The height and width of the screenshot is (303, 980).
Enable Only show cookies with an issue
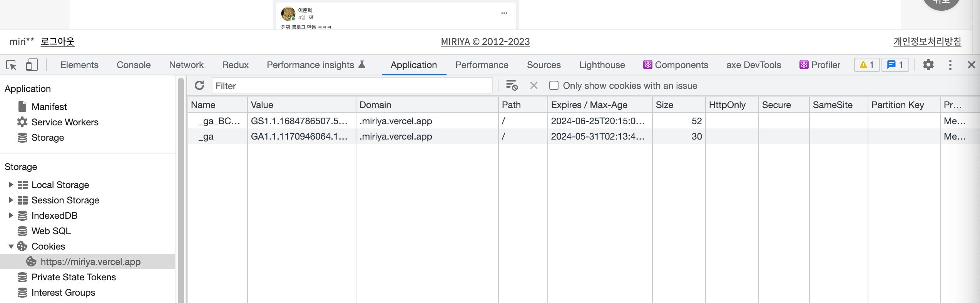tap(554, 85)
